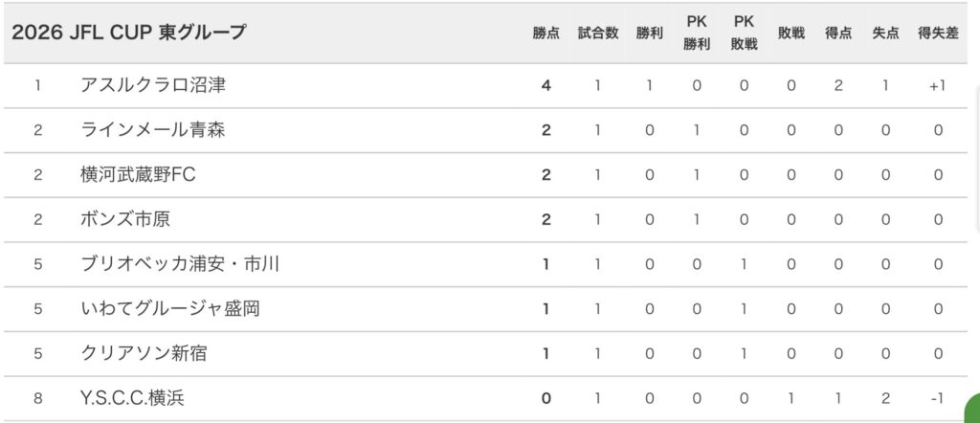Screen dimensions: 980x423
Task: Click the 勝点 column header
Action: point(546,33)
